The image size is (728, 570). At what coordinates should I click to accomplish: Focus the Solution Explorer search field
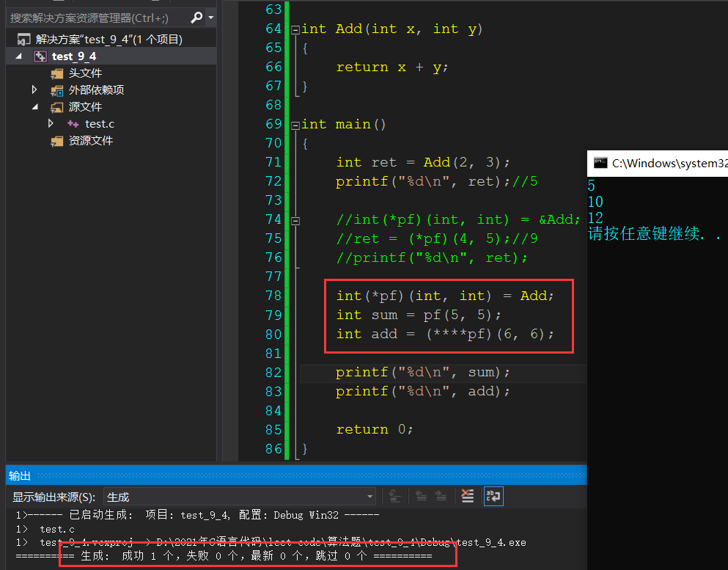point(99,18)
